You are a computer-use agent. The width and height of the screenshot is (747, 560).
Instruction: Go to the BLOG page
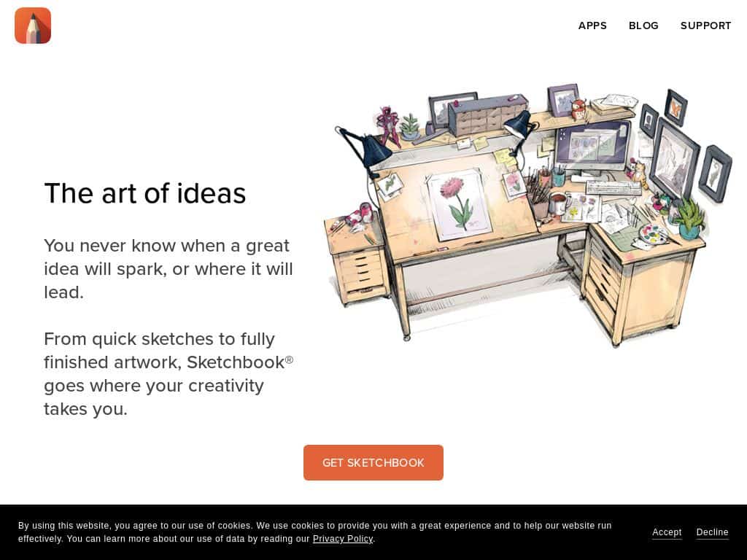click(643, 26)
